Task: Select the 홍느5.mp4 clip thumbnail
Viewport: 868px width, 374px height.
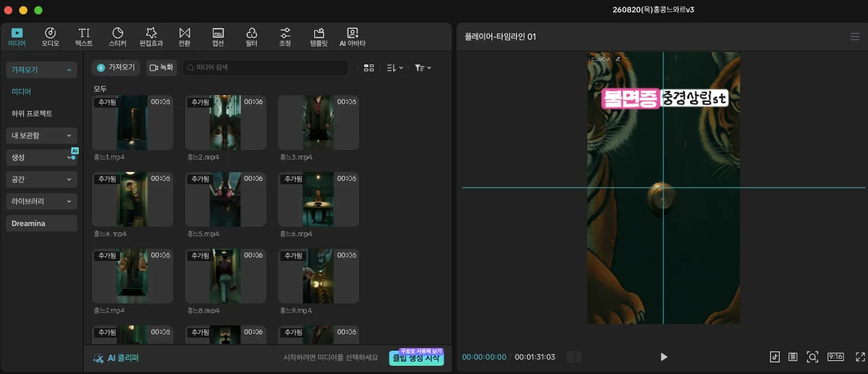Action: coord(225,199)
